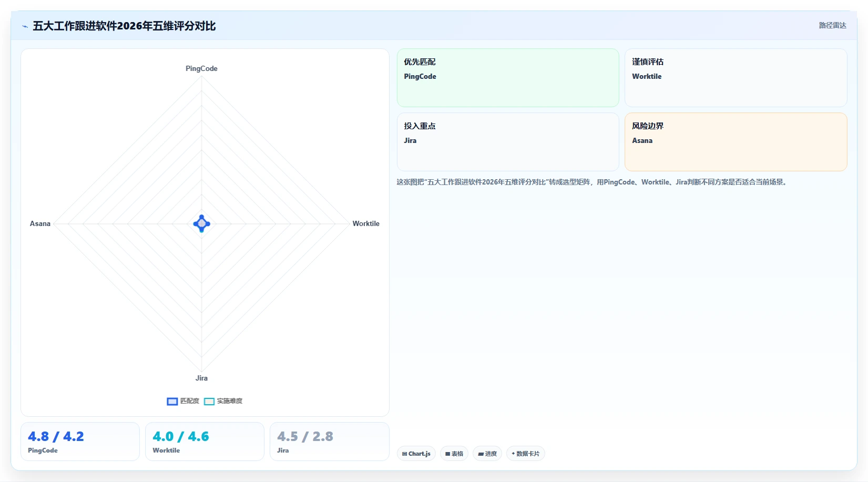Screen dimensions: 868x482
Task: Click the description sentence starting 这张图把
Action: click(x=591, y=182)
